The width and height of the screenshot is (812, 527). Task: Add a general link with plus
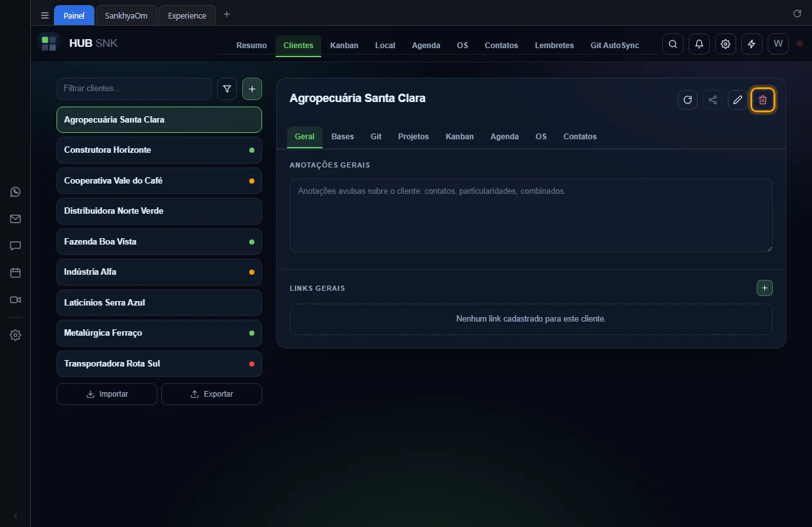pos(764,288)
